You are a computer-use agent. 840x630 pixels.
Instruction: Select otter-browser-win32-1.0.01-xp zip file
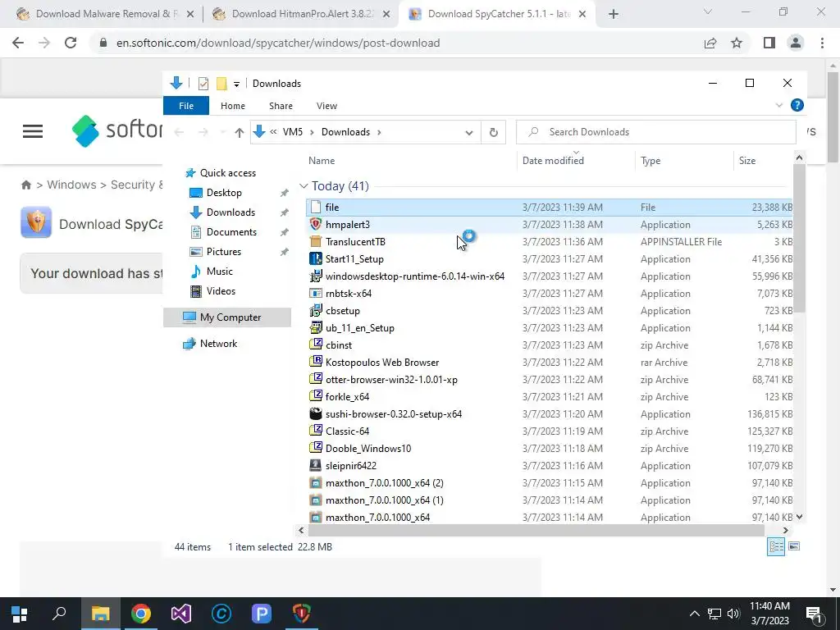[391, 380]
